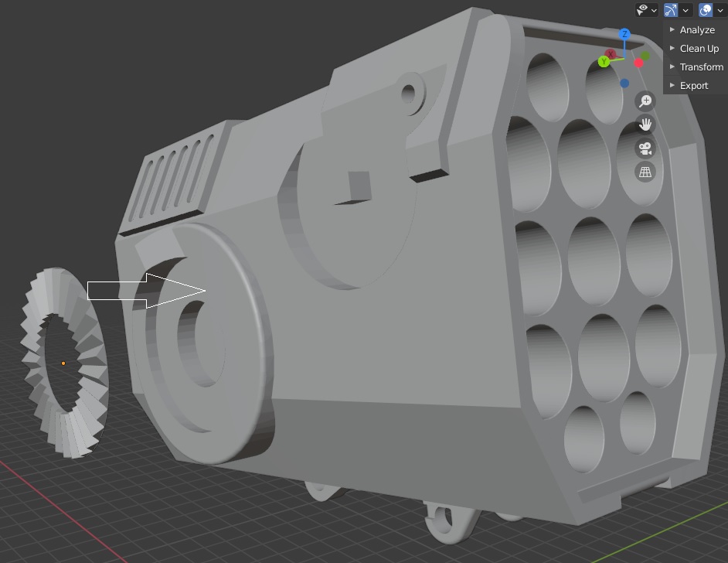Screen dimensions: 728x563
Task: Switch to camera view using the camera icon
Action: click(x=645, y=147)
